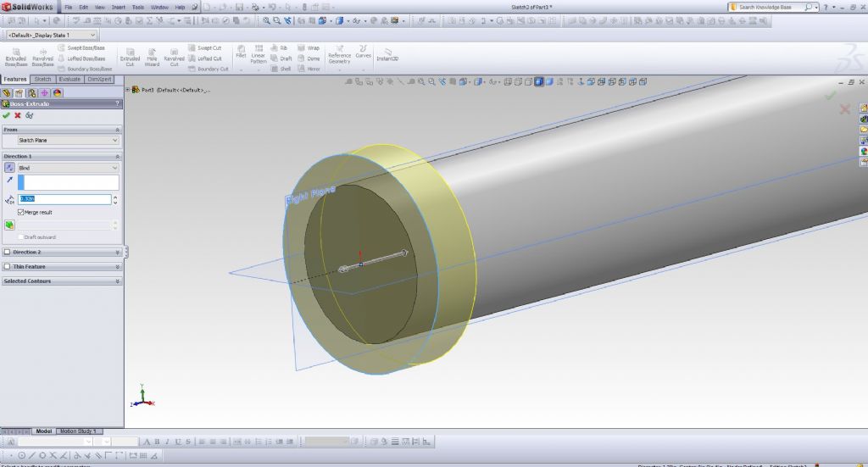
Task: Switch to the Evaluate tab
Action: (70, 79)
